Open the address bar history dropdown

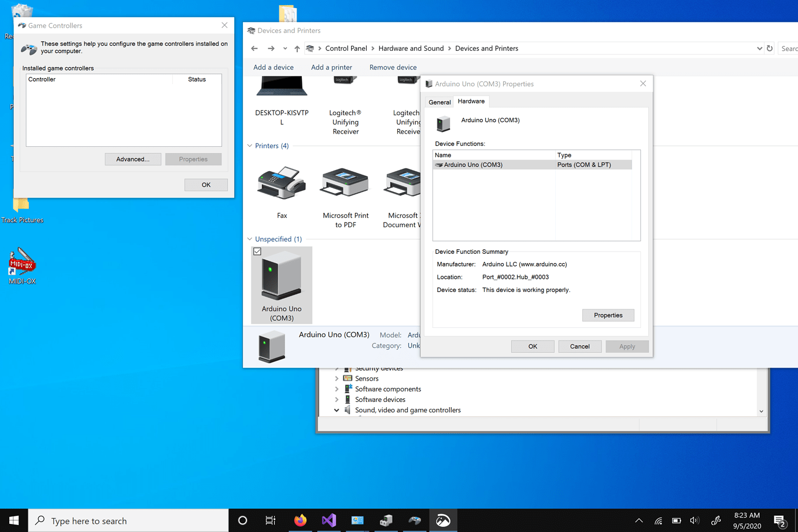point(759,49)
